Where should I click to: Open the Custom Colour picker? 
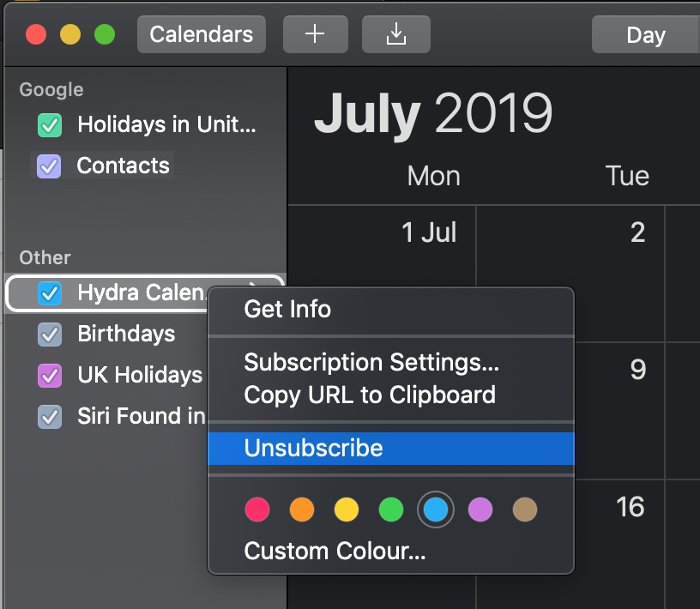click(x=335, y=551)
